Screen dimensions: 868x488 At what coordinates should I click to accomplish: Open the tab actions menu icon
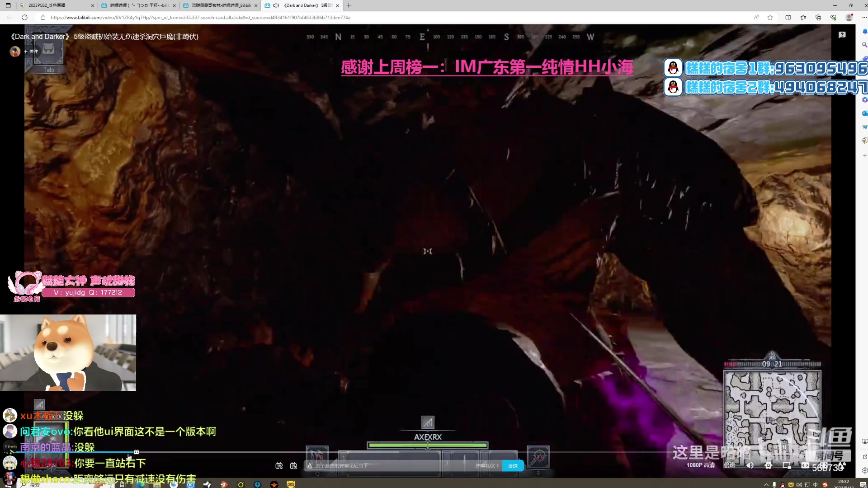[x=8, y=5]
